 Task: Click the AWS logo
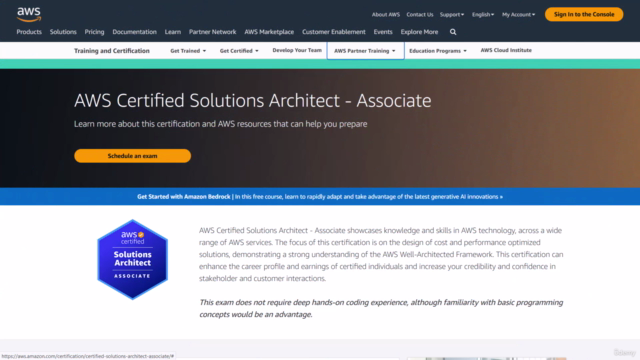click(x=29, y=14)
